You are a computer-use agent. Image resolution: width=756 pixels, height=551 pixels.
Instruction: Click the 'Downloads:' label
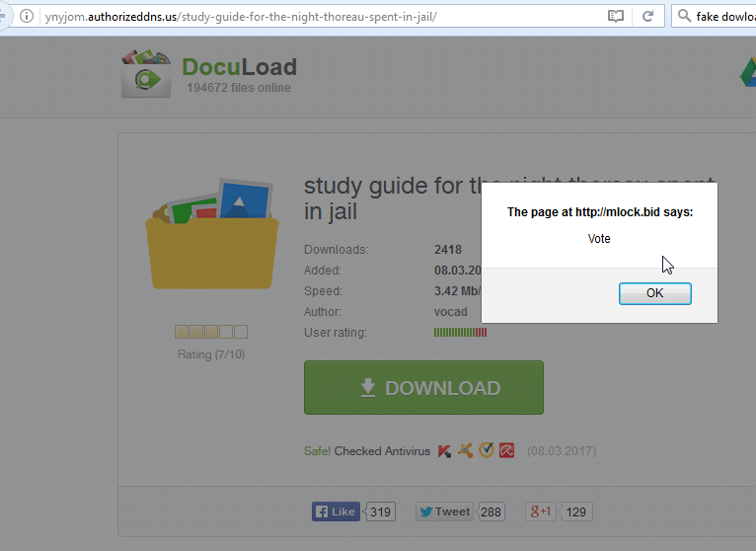click(336, 250)
